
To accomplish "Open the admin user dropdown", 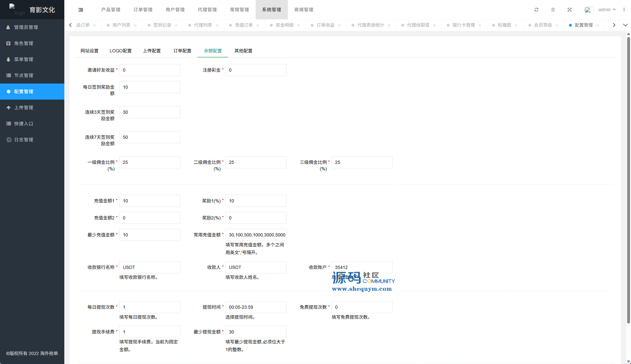I will coord(607,10).
